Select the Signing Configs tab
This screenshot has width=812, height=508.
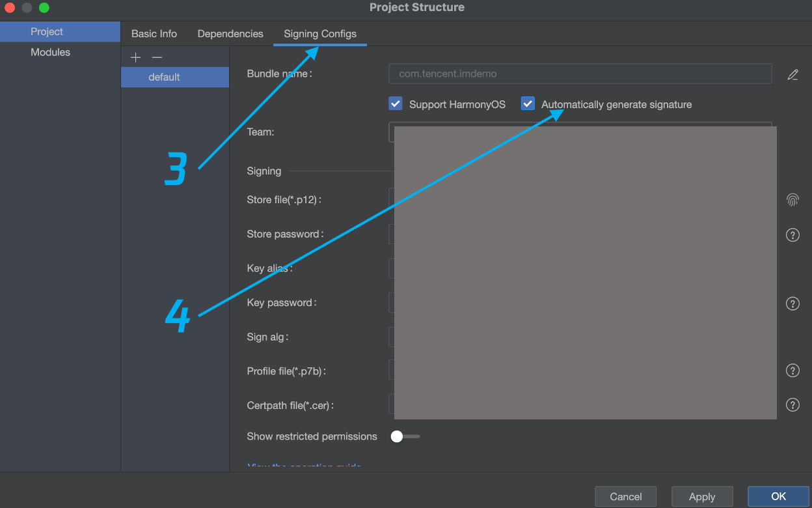point(320,34)
